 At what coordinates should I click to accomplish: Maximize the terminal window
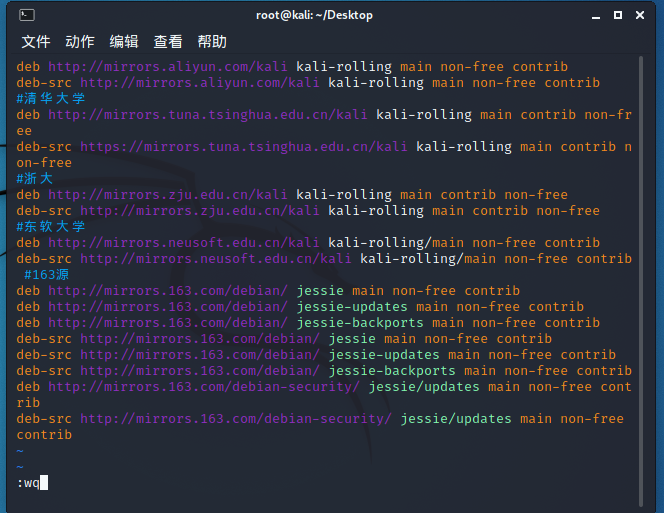click(618, 15)
